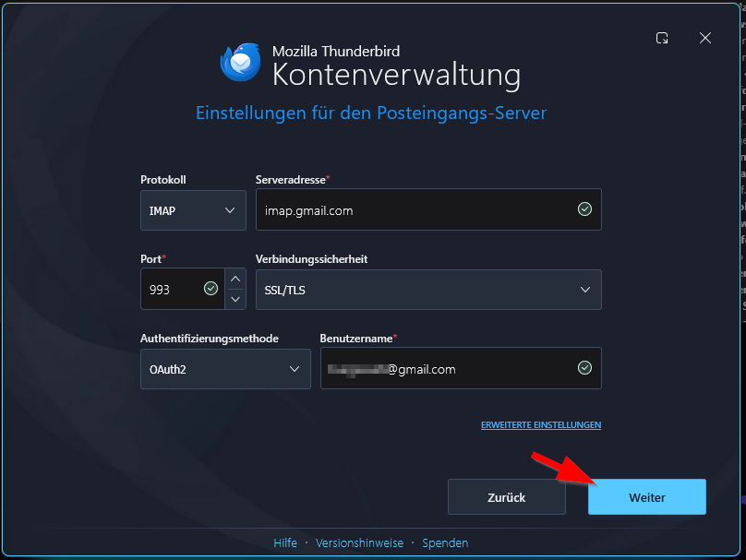
Task: Open the Spenden link
Action: click(445, 542)
